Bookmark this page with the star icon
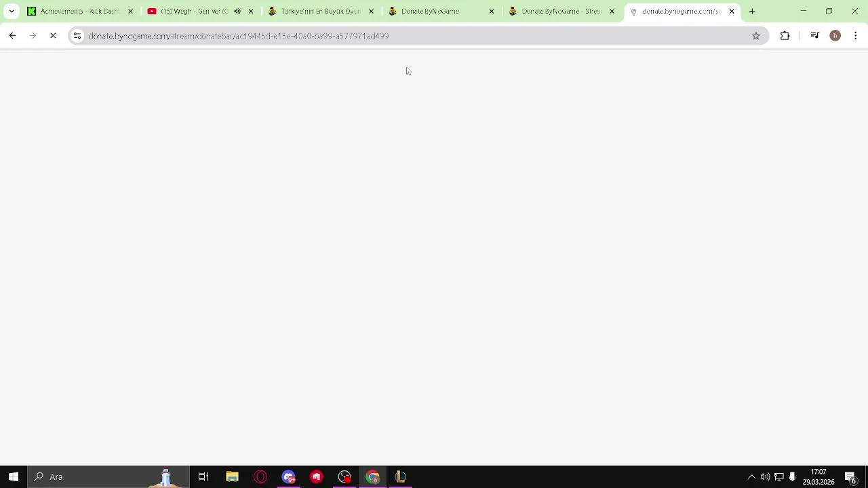868x488 pixels. pos(756,35)
